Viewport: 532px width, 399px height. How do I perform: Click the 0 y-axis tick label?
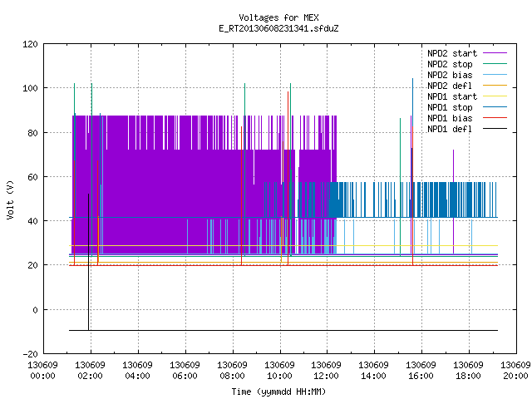[x=35, y=310]
